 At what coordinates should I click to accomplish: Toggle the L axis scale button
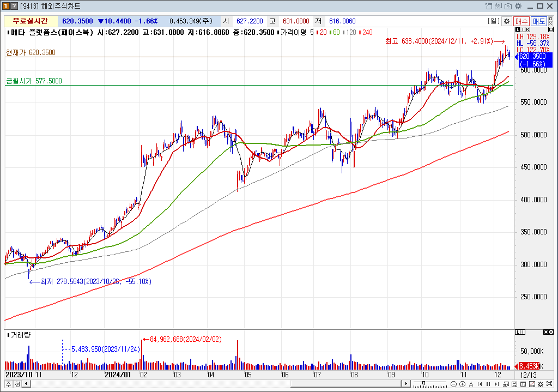518,29
